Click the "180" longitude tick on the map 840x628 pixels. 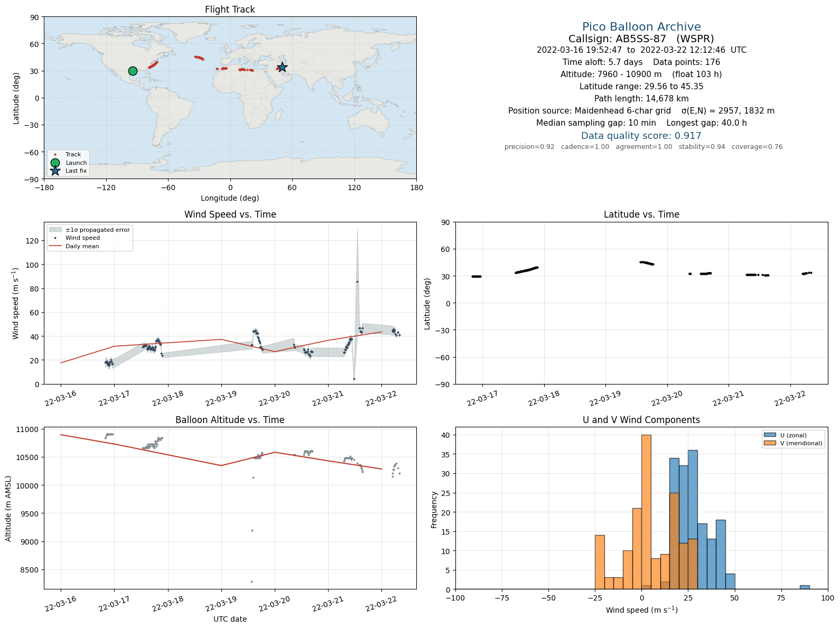416,188
